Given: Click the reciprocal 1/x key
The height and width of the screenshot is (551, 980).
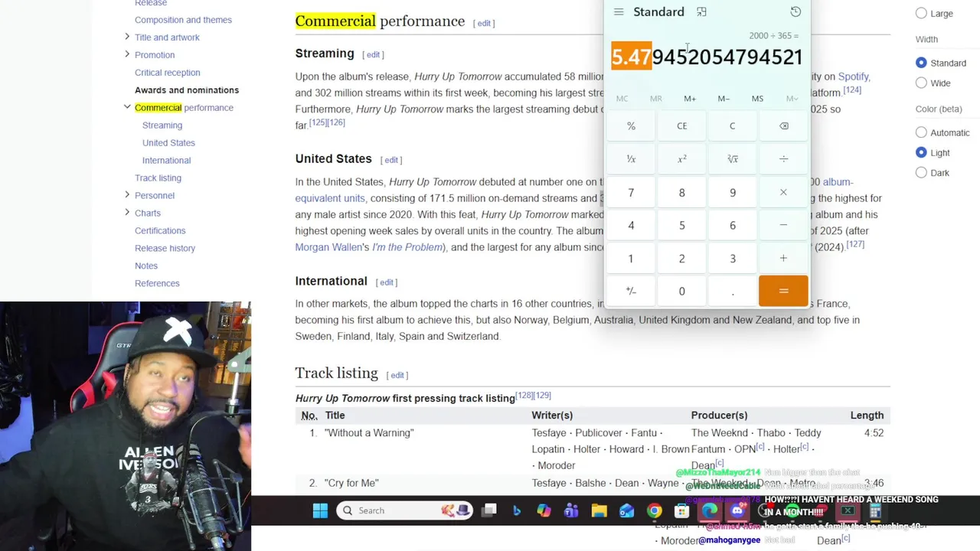Looking at the screenshot, I should (631, 159).
